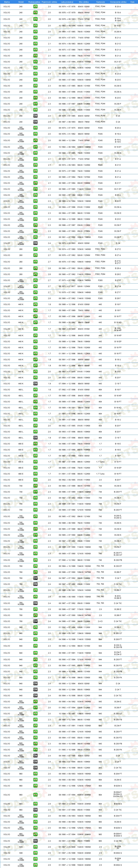Select engine code cell B 230 G, B 230 FB in the 940 row
This screenshot has height=868, width=138.
pyautogui.click(x=118, y=646)
